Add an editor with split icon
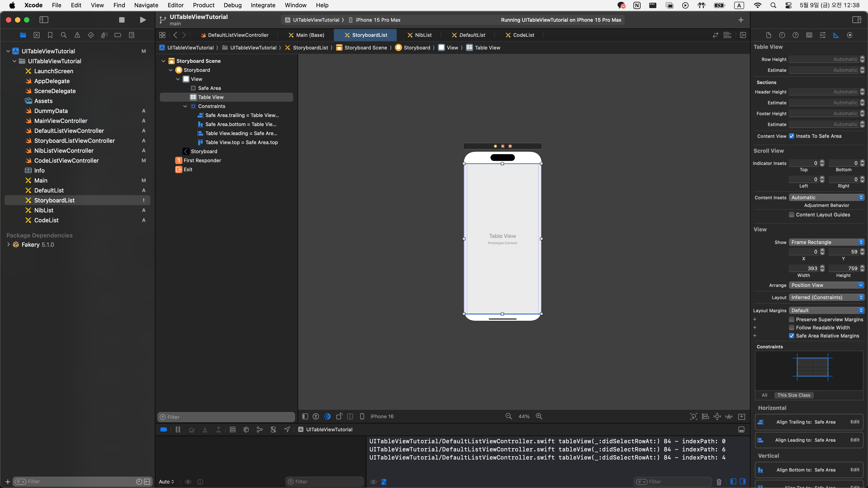 pyautogui.click(x=743, y=35)
